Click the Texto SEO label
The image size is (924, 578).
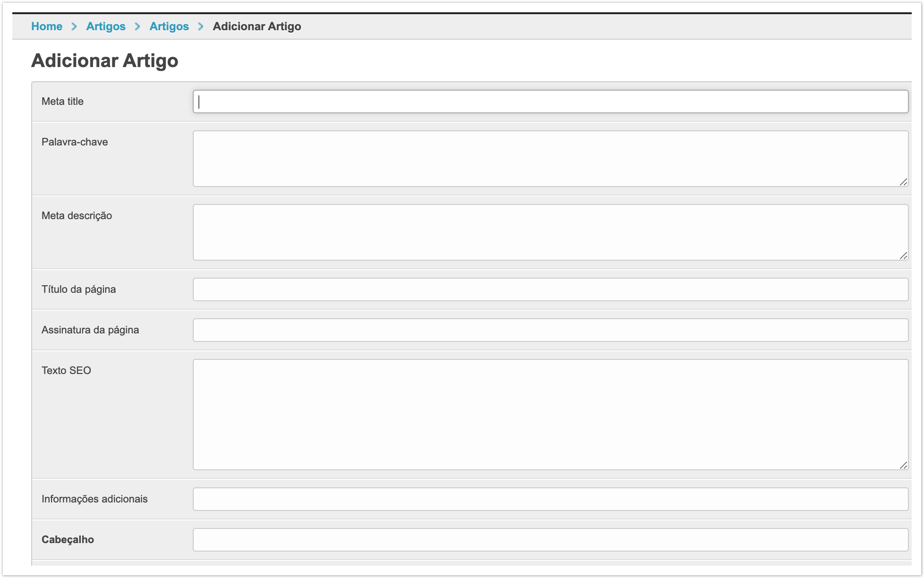pyautogui.click(x=66, y=371)
